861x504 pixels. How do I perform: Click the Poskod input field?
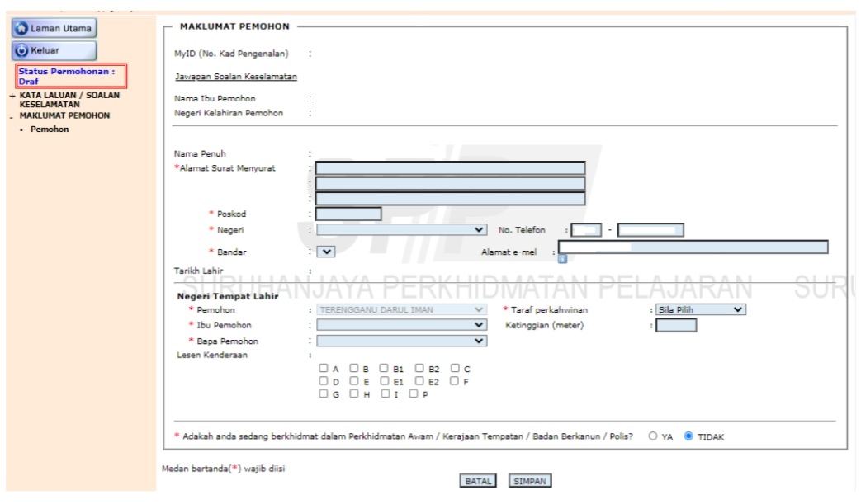348,214
